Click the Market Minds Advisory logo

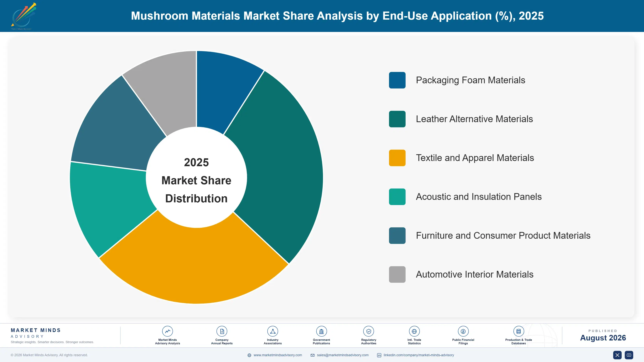pos(23,16)
